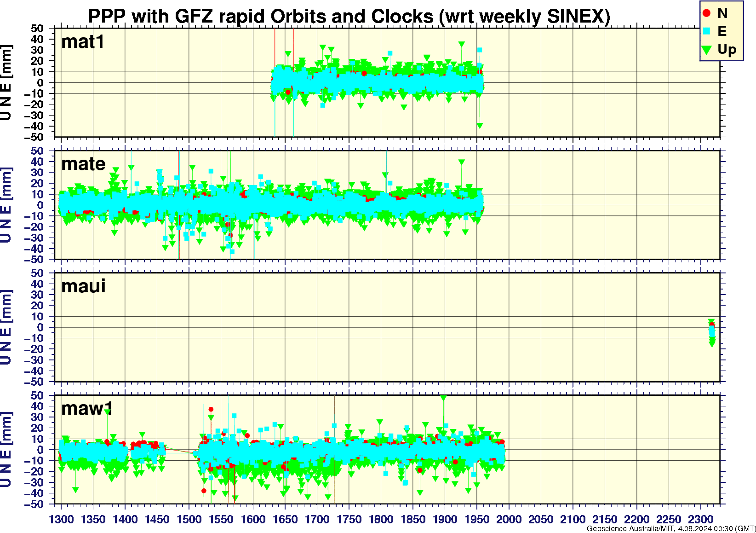The height and width of the screenshot is (533, 756).
Task: Click the 'maw1' station label
Action: (x=87, y=408)
